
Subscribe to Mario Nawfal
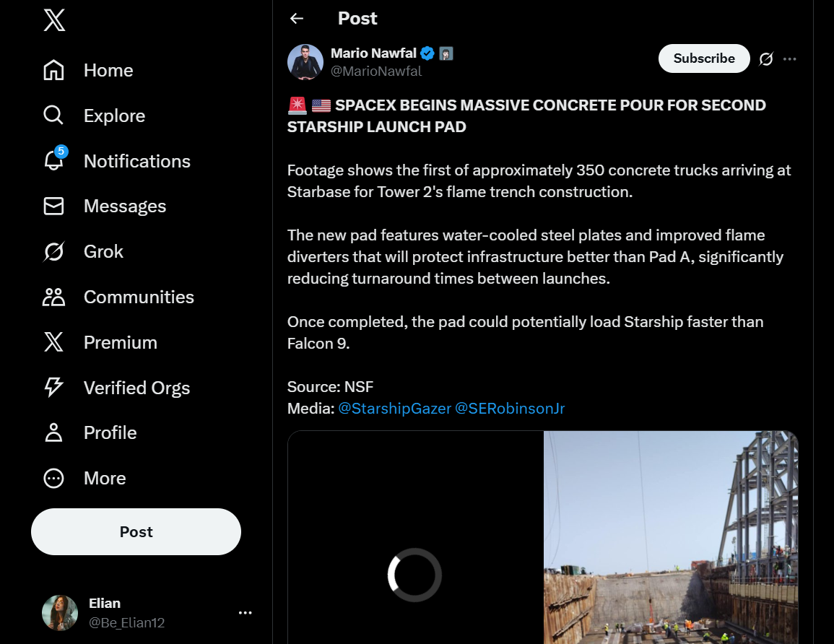[704, 59]
